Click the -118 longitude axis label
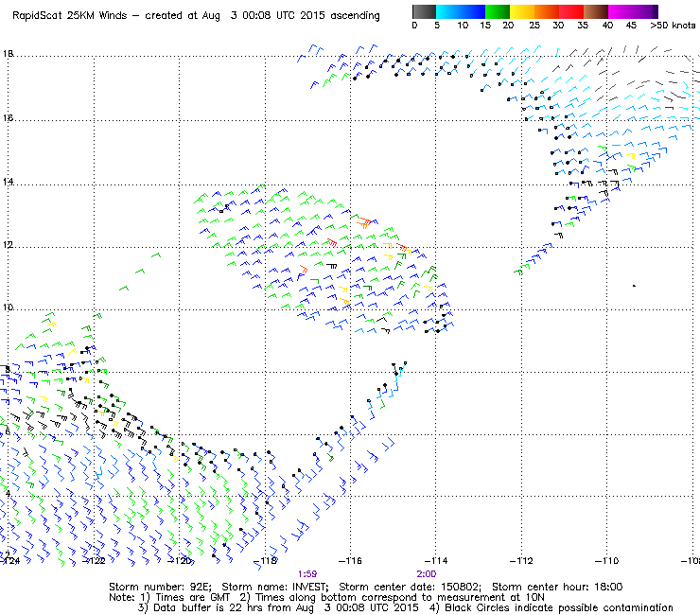 click(x=266, y=561)
